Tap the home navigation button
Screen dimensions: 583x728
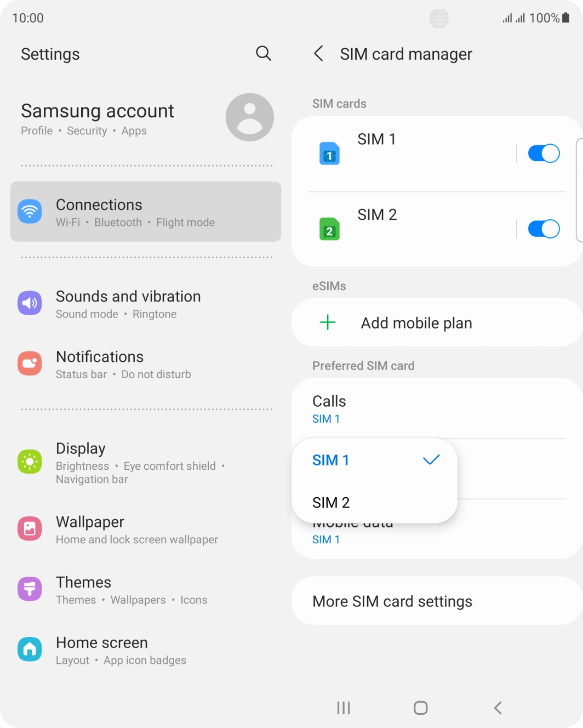(x=421, y=708)
